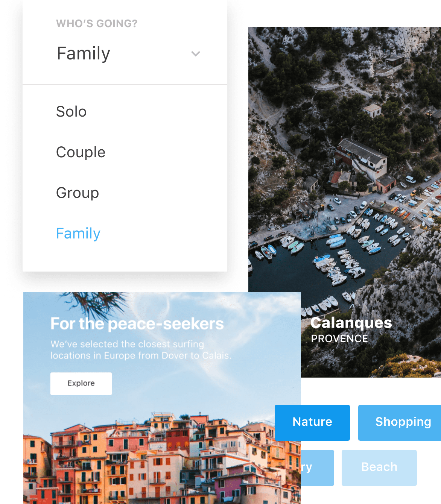Toggle the Shopping category tag
This screenshot has height=504, width=441.
click(x=400, y=422)
